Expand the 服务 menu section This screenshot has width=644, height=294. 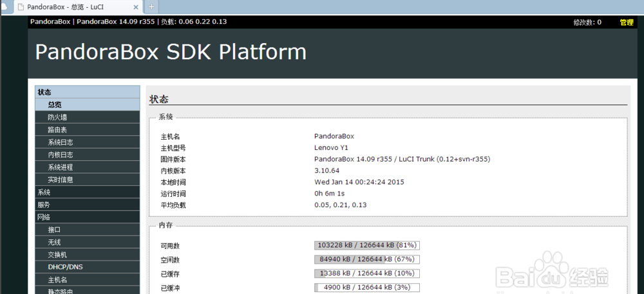88,205
